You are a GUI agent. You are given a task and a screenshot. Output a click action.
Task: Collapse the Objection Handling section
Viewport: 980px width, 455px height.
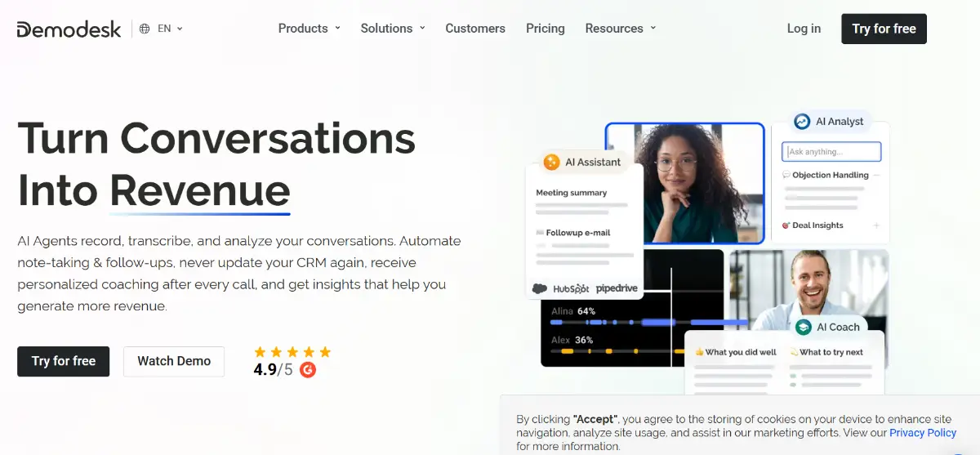pyautogui.click(x=876, y=175)
